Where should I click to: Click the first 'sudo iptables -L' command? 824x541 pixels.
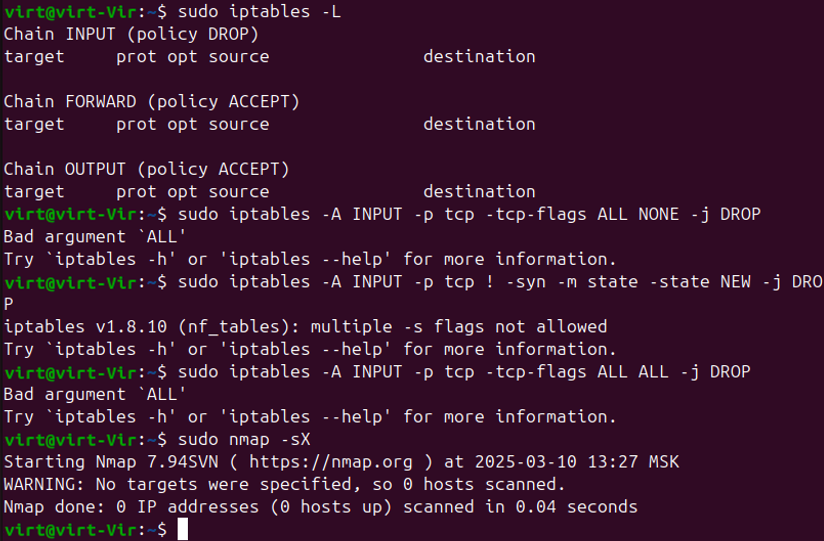tap(260, 12)
